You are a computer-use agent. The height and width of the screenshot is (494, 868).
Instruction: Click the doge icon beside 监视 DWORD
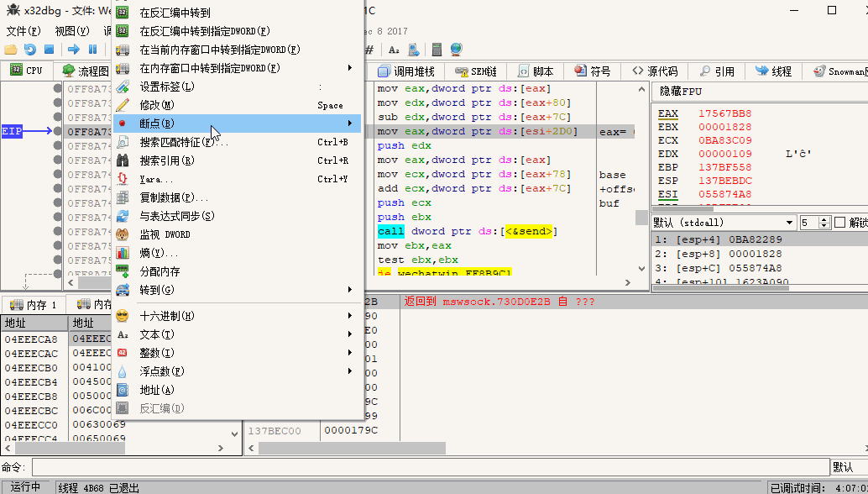pos(123,234)
